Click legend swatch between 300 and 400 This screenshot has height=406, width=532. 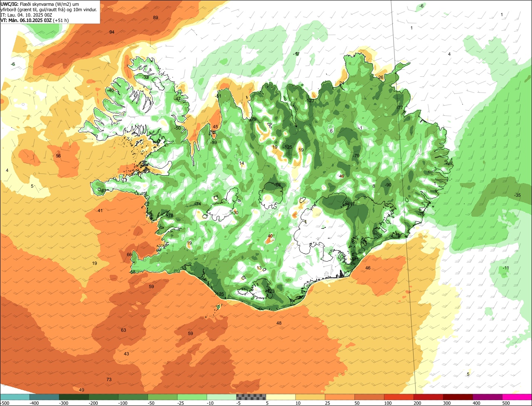457,397
